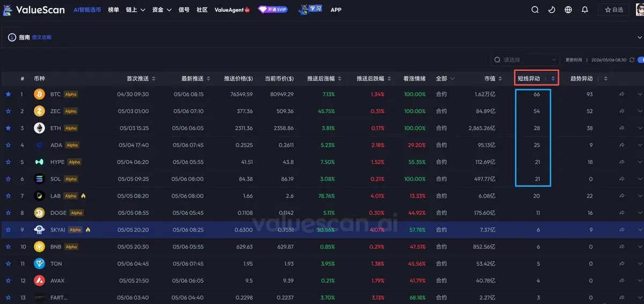
Task: Click the DOGE coin icon
Action: (x=39, y=213)
